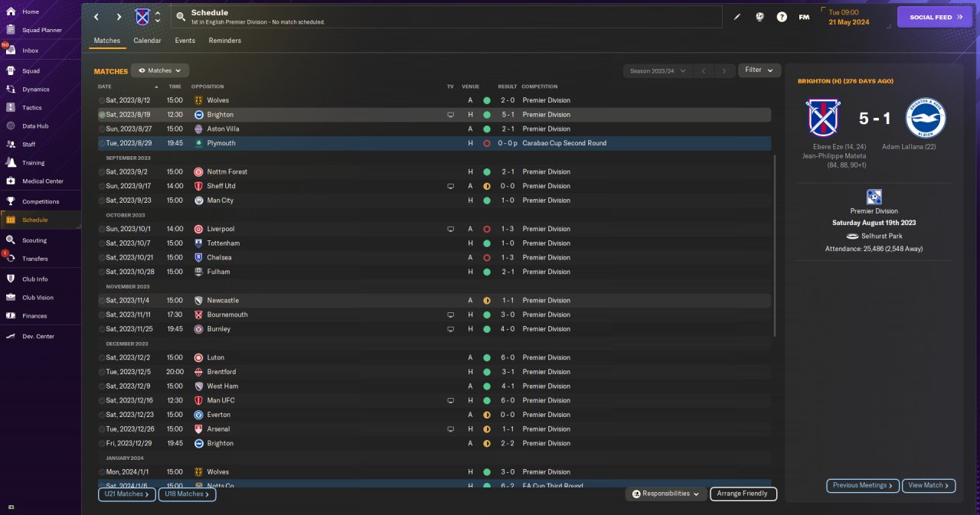Open the FM menu icon

pos(804,17)
